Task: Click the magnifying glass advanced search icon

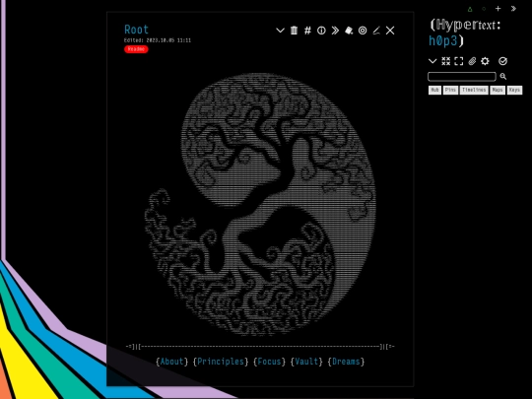Action: tap(503, 77)
